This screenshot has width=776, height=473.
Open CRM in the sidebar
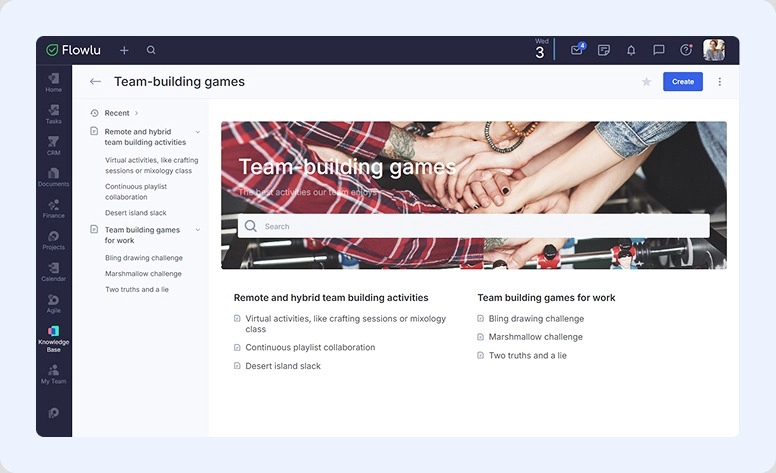pyautogui.click(x=53, y=146)
